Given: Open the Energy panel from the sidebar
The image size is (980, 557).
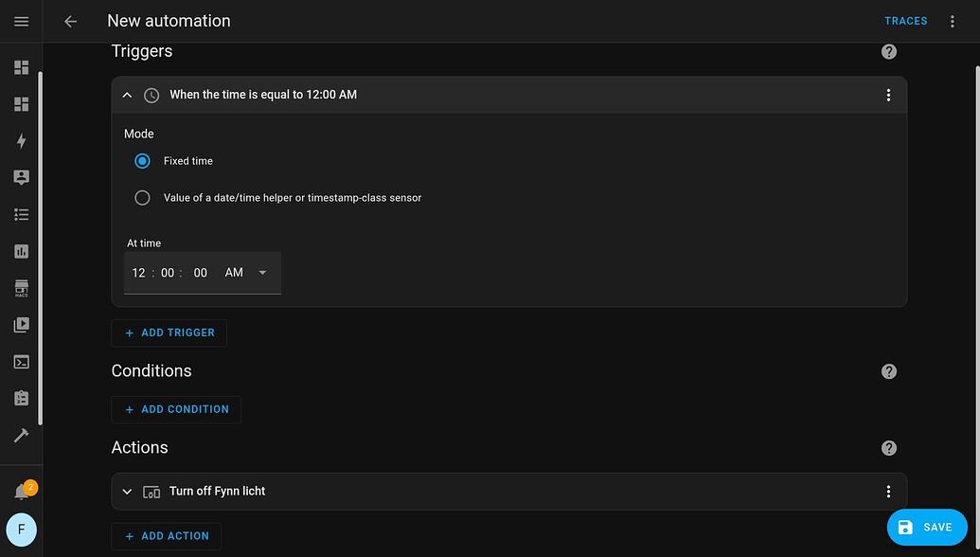Looking at the screenshot, I should [x=21, y=140].
